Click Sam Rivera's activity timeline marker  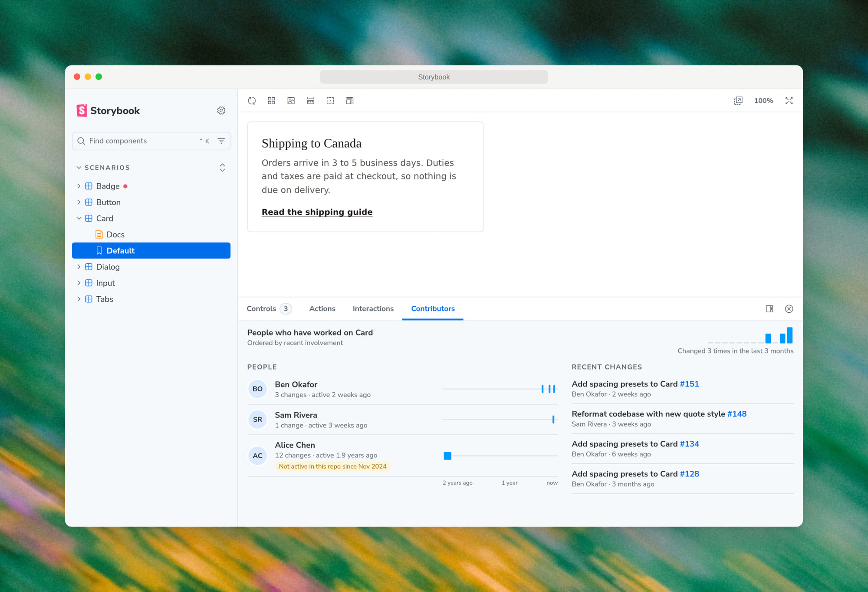pyautogui.click(x=553, y=420)
